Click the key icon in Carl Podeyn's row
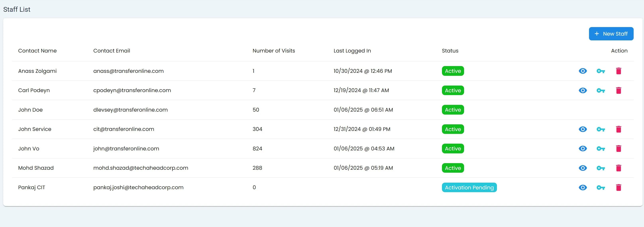The image size is (644, 227). click(601, 90)
